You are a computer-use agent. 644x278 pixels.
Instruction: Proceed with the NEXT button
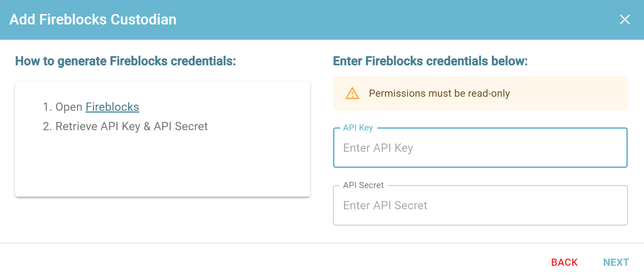(616, 262)
